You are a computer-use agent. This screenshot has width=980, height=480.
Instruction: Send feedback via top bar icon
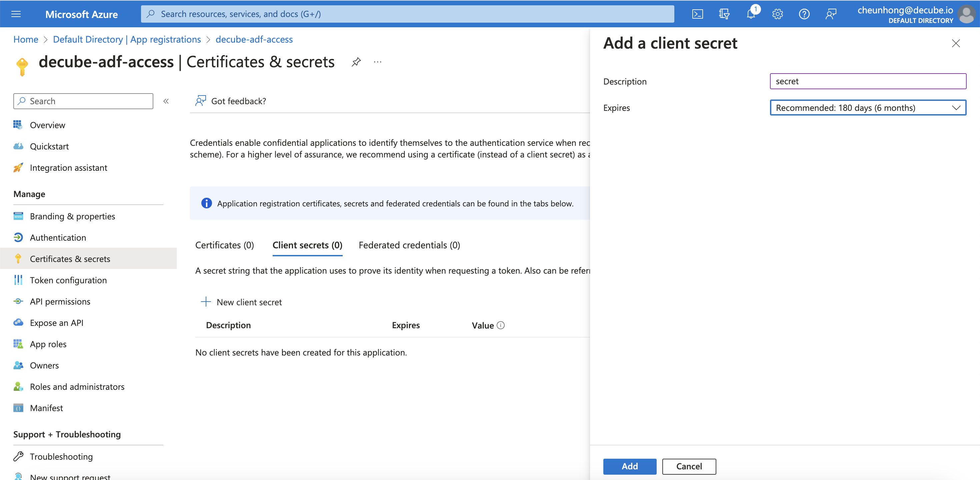(831, 14)
